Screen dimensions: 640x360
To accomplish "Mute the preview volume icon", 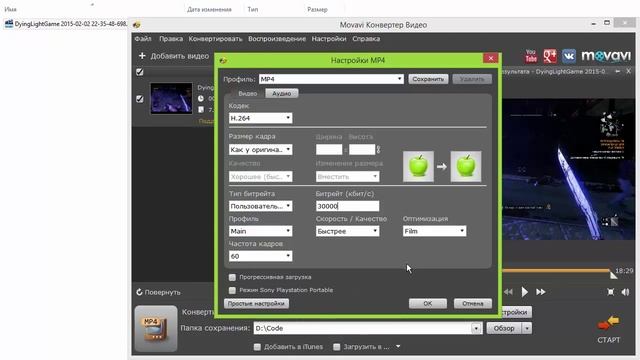I will coord(625,292).
